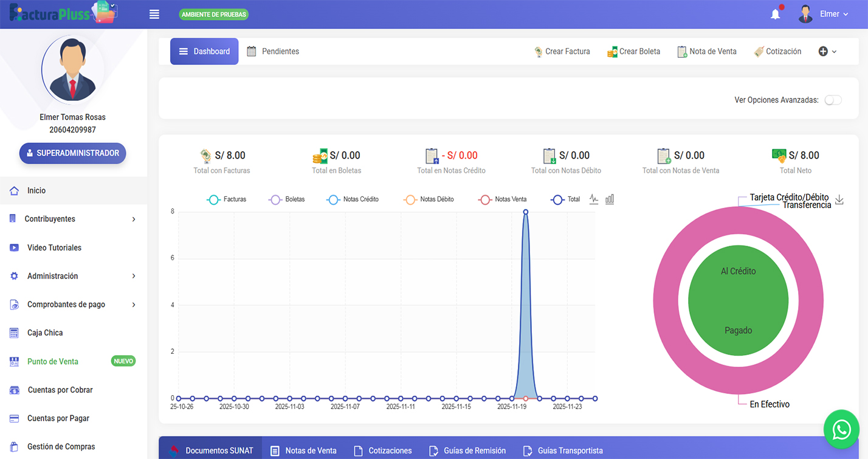Click the notification bell icon
868x459 pixels.
[x=775, y=15]
